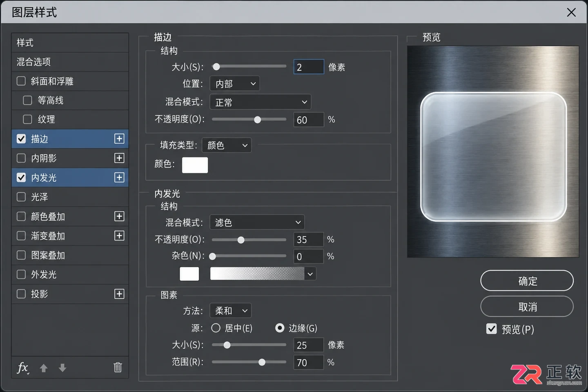The image size is (588, 392).
Task: Open the 填充类型 dropdown showing 颜色
Action: [227, 145]
